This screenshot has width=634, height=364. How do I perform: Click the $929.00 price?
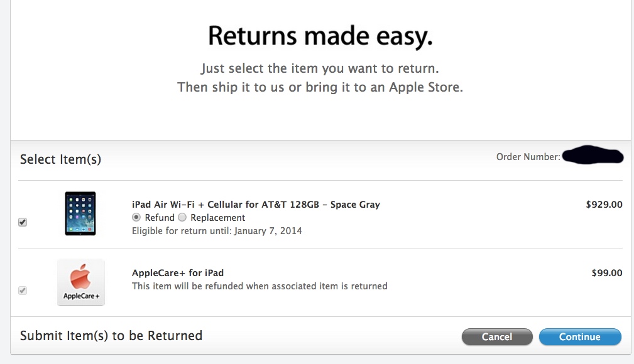click(x=604, y=205)
